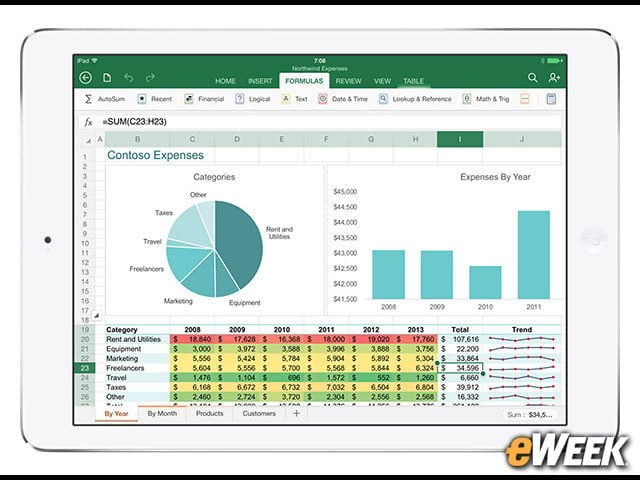Share workbook with add-person icon
640x480 pixels.
pyautogui.click(x=554, y=78)
